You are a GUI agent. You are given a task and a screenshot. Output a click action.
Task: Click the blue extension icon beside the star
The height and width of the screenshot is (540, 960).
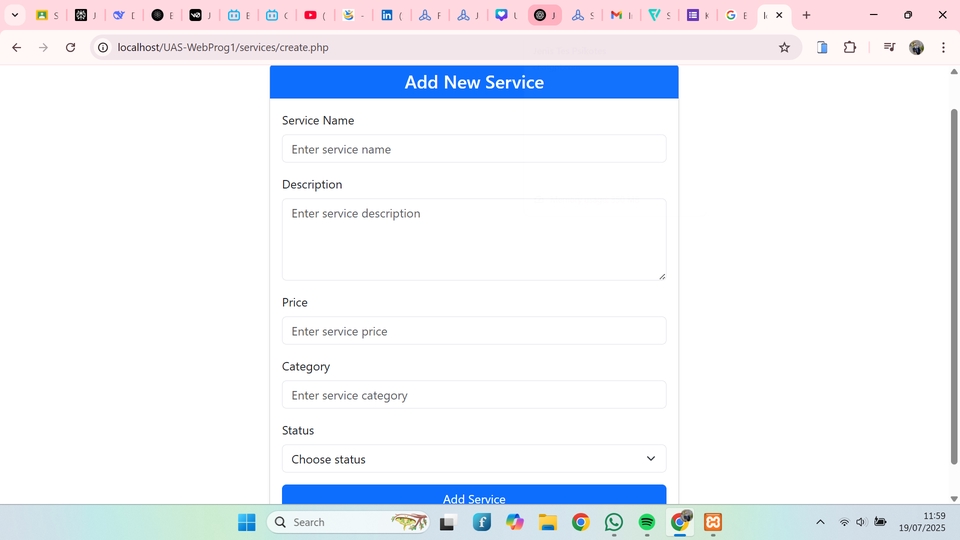click(822, 47)
